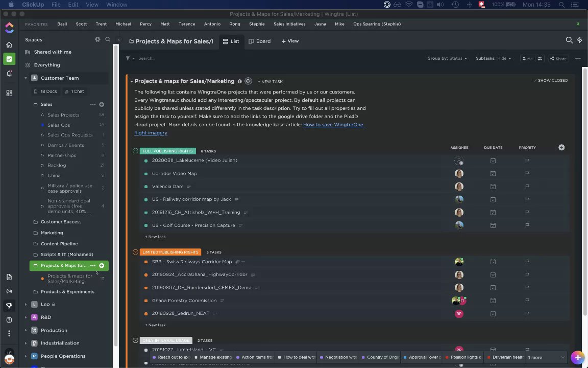This screenshot has width=588, height=368.
Task: Change status square of US - Golf Course task
Action: tap(146, 226)
